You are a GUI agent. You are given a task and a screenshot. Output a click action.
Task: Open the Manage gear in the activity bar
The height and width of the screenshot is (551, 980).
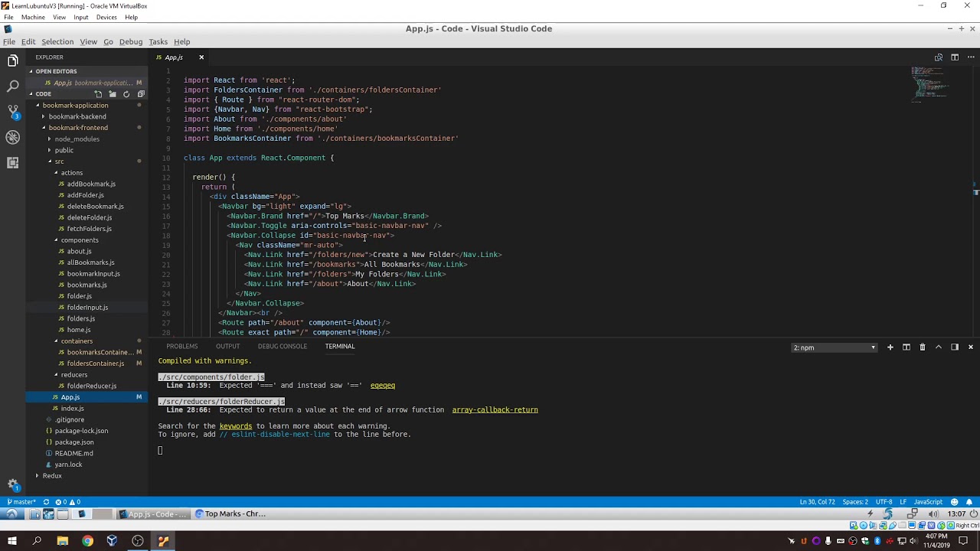12,484
